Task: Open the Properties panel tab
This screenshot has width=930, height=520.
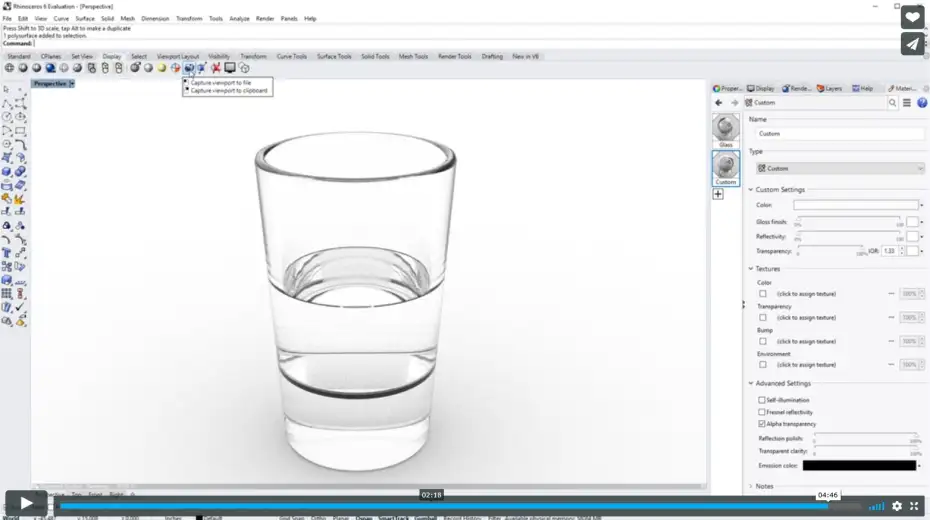Action: tap(727, 88)
